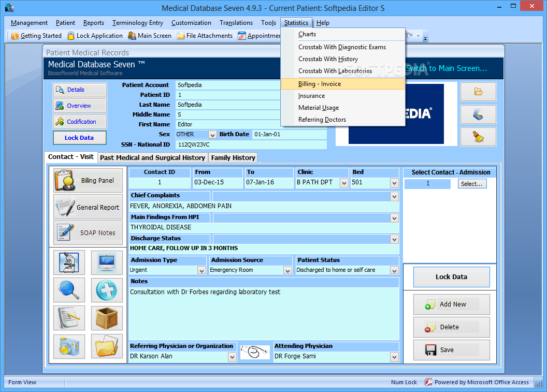Click the Birth Date field
Image resolution: width=547 pixels, height=392 pixels.
pos(289,135)
